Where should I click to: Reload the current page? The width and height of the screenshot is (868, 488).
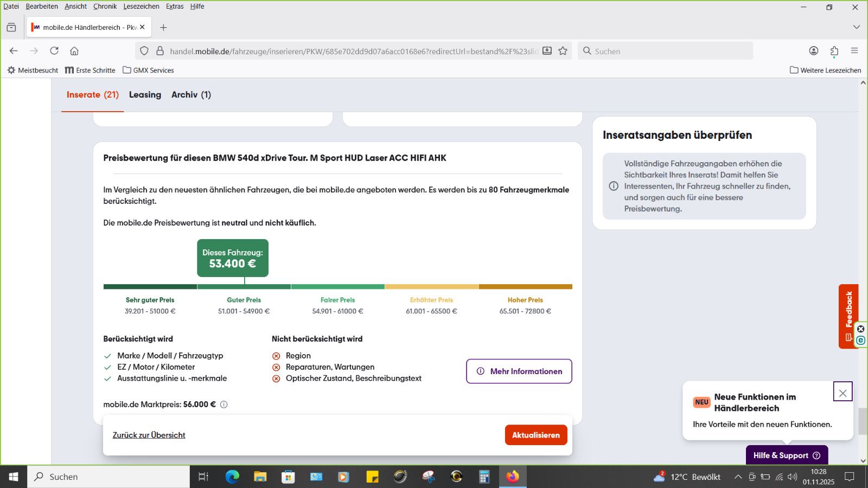pos(54,51)
